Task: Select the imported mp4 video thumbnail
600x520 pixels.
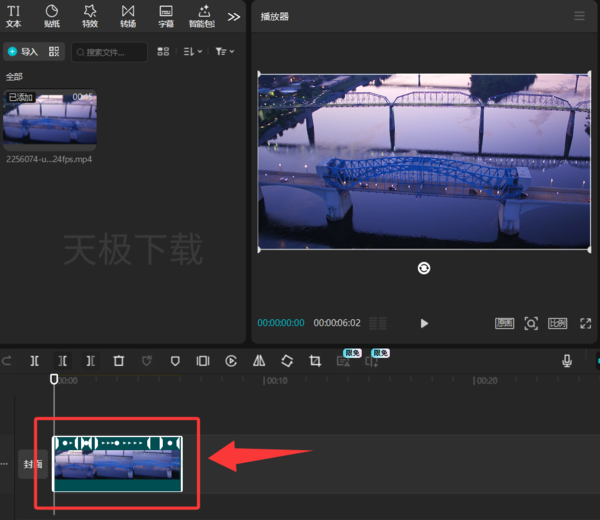Action: [50, 120]
